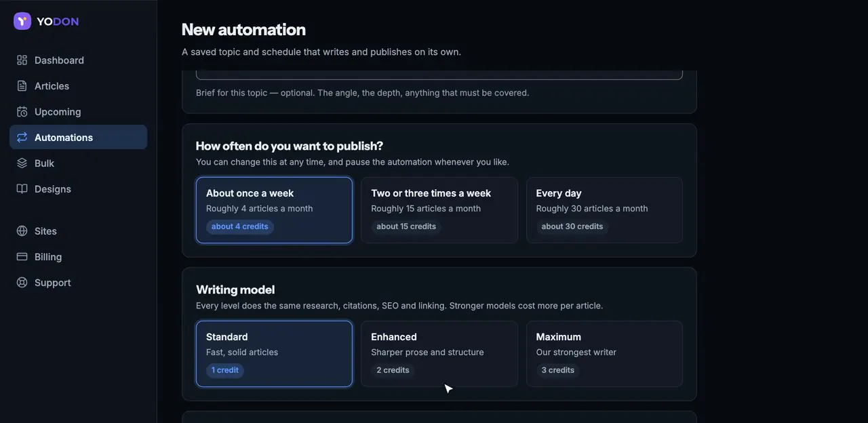Viewport: 868px width, 423px height.
Task: Open the Dashboard page
Action: point(78,60)
